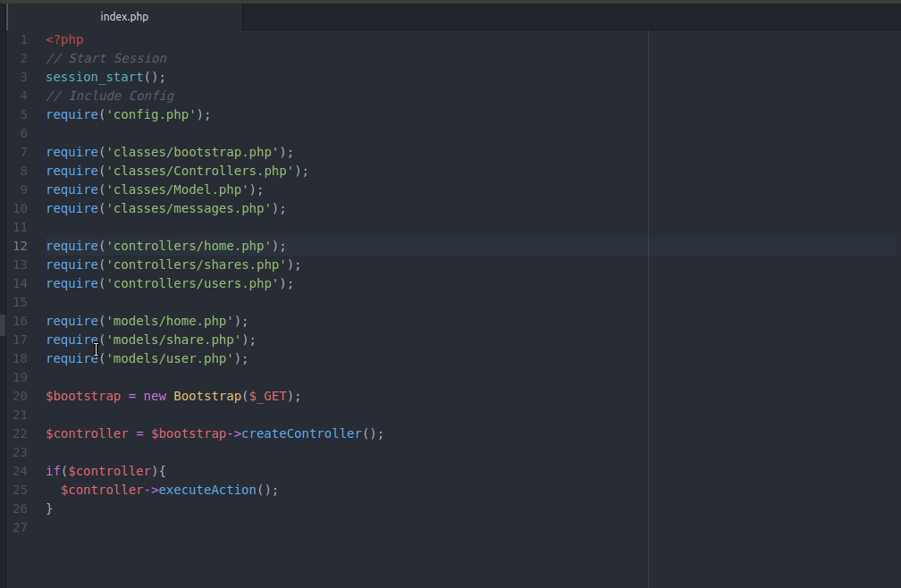Click the opening <?php tag
Image resolution: width=901 pixels, height=588 pixels.
(x=63, y=39)
